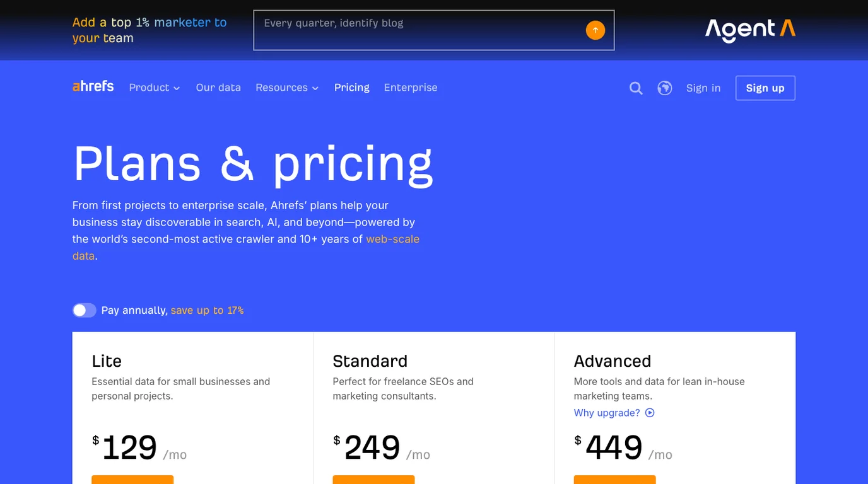Toggle the Pay annually switch
This screenshot has height=484, width=868.
coord(84,310)
